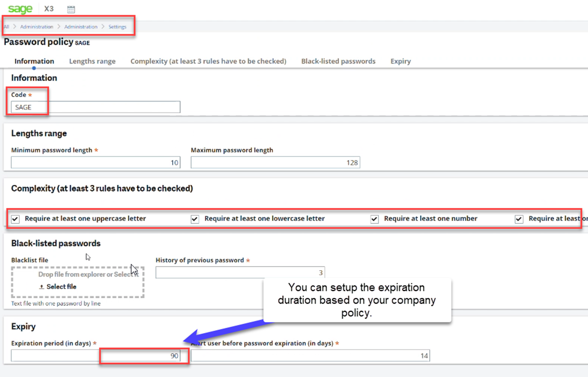Open the X3 home icon
The image size is (588, 377).
48,8
